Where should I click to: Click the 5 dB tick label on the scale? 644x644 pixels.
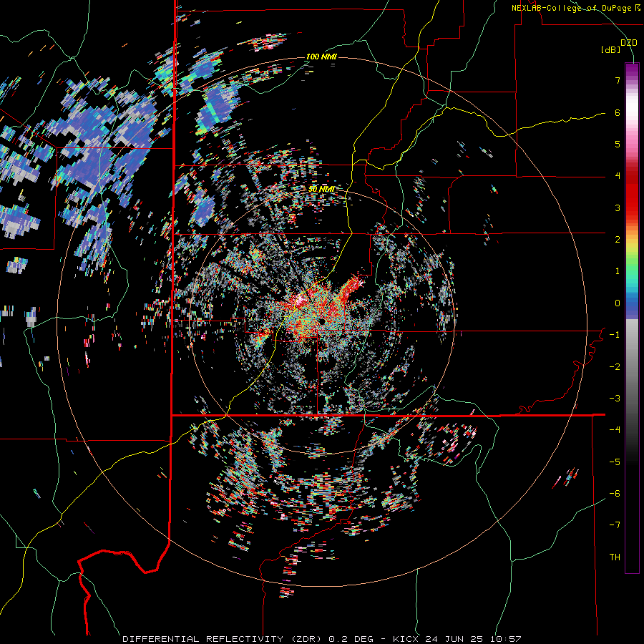click(x=618, y=144)
